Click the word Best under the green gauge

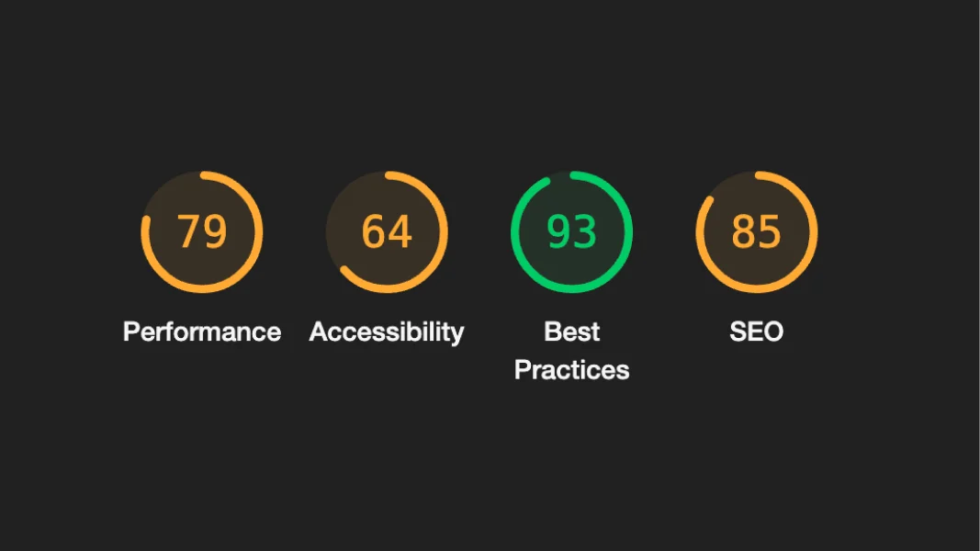point(571,332)
